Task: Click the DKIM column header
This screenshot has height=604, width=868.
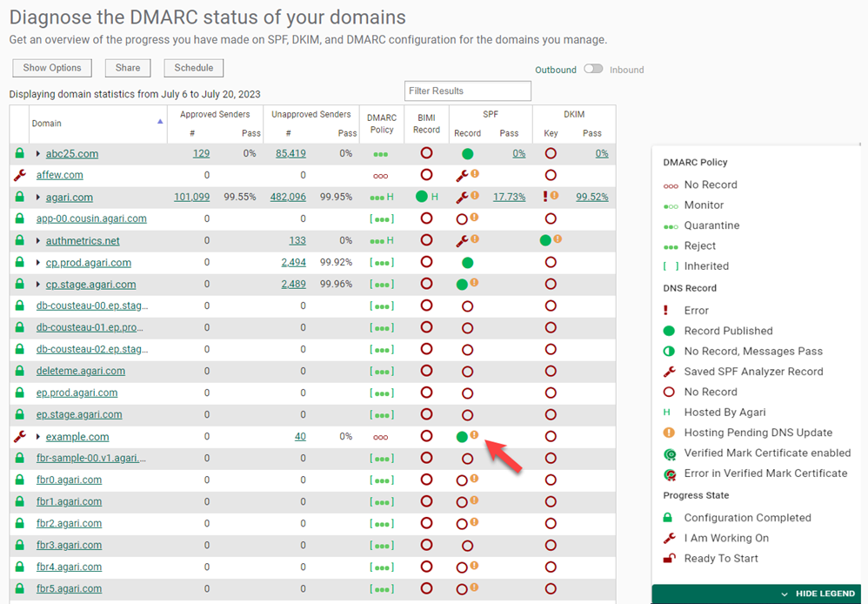Action: point(574,114)
